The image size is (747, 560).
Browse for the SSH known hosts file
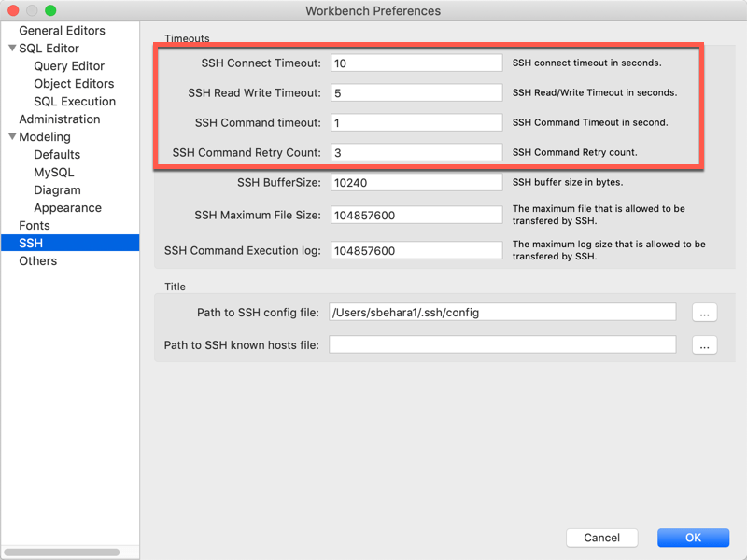[x=705, y=344]
